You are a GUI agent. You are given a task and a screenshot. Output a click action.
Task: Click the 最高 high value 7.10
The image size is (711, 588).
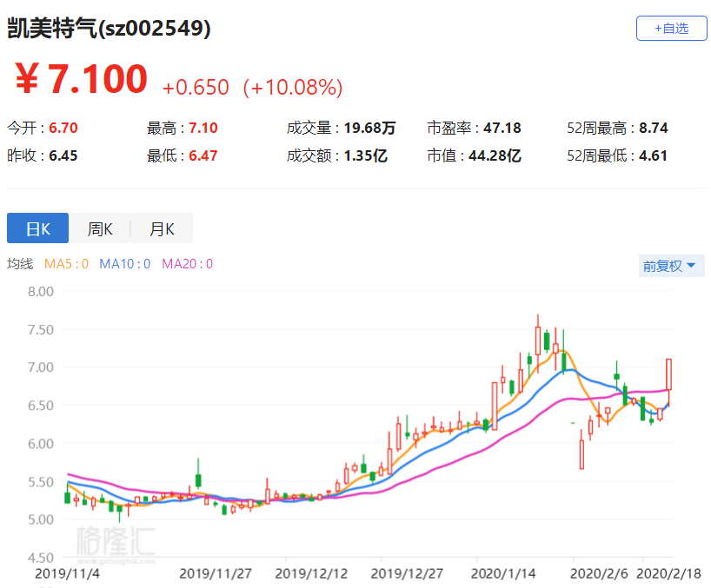click(x=203, y=128)
